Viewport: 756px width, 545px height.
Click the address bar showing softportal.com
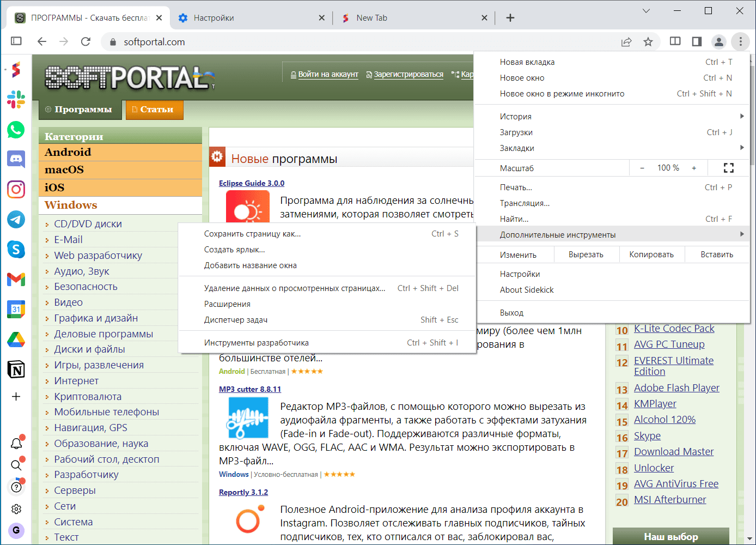pos(359,42)
